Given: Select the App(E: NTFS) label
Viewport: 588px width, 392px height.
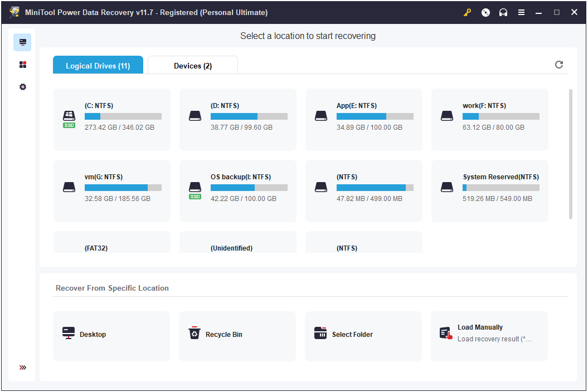Looking at the screenshot, I should coord(357,106).
